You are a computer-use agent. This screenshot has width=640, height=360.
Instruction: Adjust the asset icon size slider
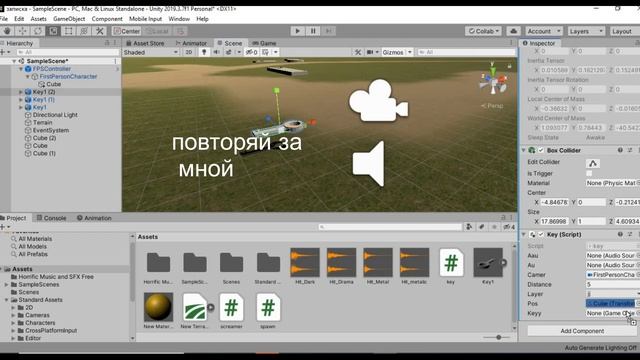click(x=498, y=337)
